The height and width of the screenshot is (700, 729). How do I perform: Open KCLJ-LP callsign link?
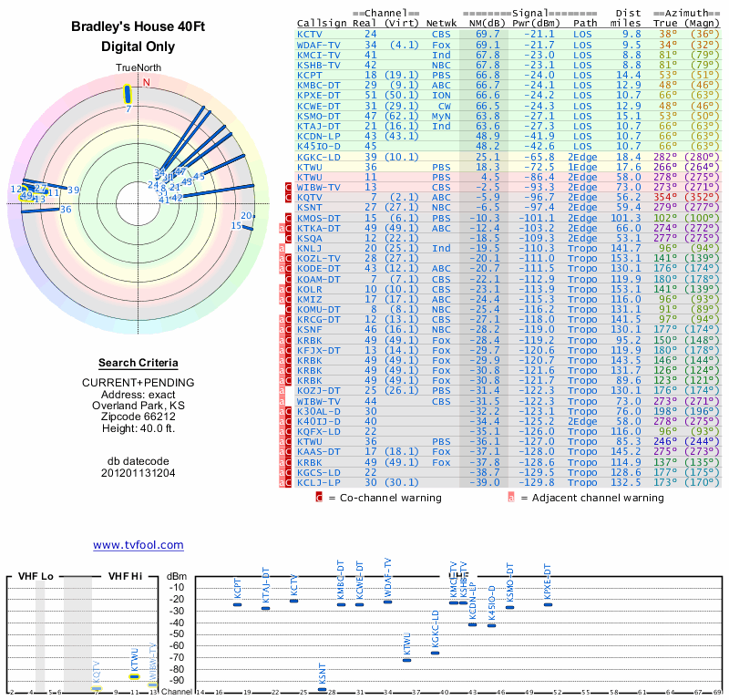[x=319, y=482]
